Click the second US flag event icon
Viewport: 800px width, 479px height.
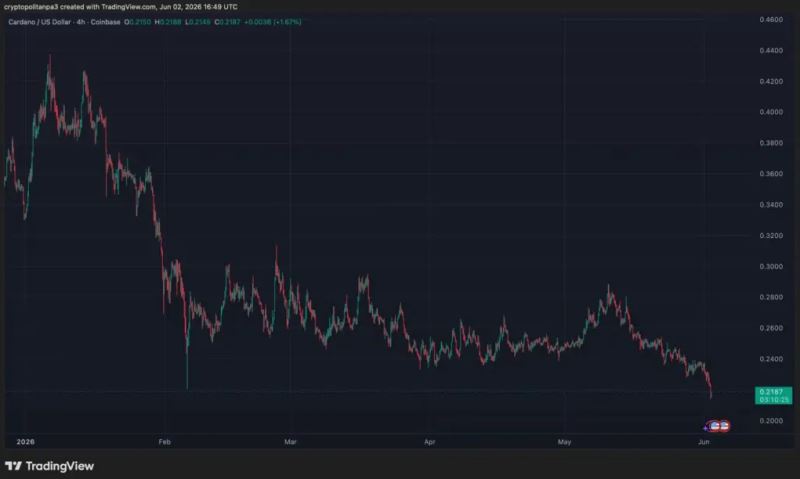[x=724, y=426]
